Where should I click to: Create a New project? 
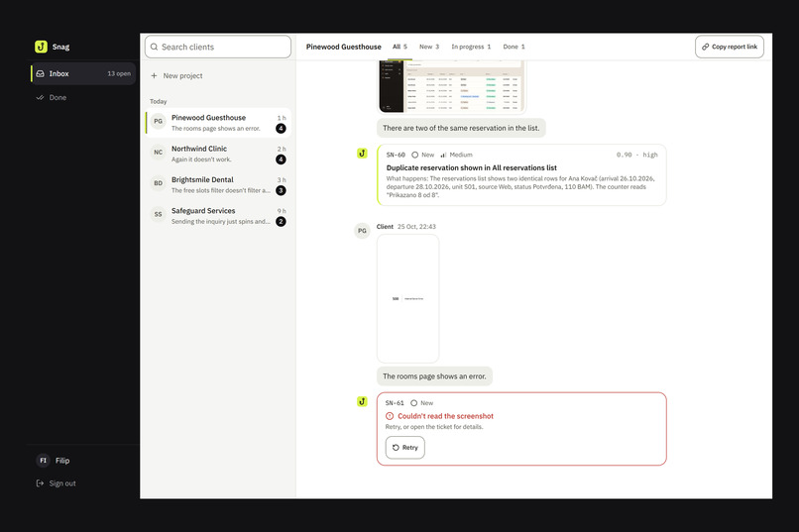click(176, 76)
